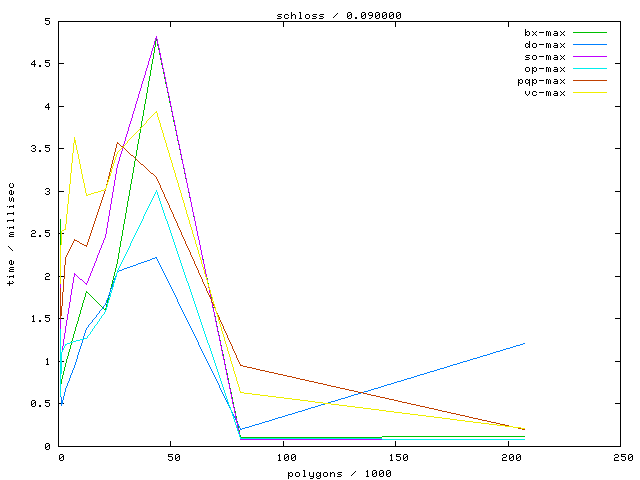Viewport: 640px width, 480px height.
Task: Click the bx-max legend label
Action: (545, 33)
